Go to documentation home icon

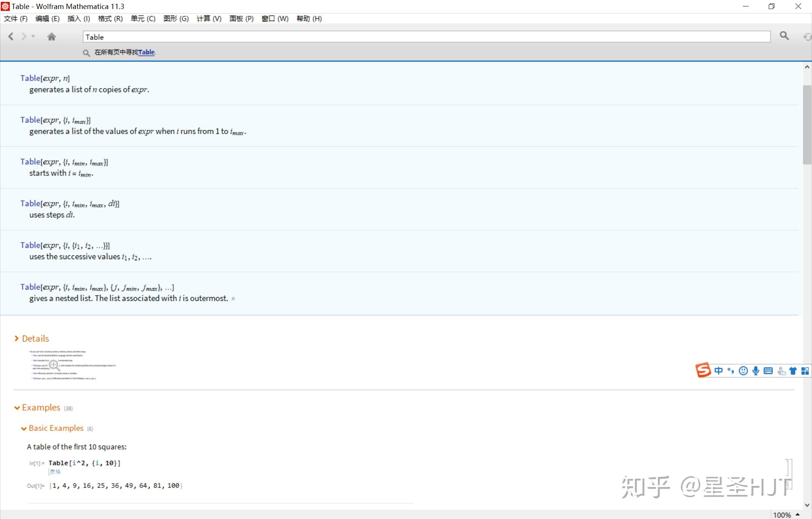tap(52, 36)
